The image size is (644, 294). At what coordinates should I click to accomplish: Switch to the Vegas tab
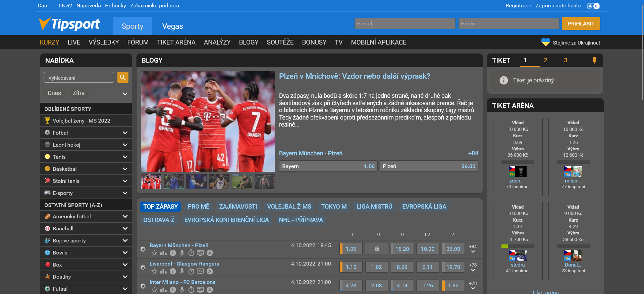click(172, 26)
